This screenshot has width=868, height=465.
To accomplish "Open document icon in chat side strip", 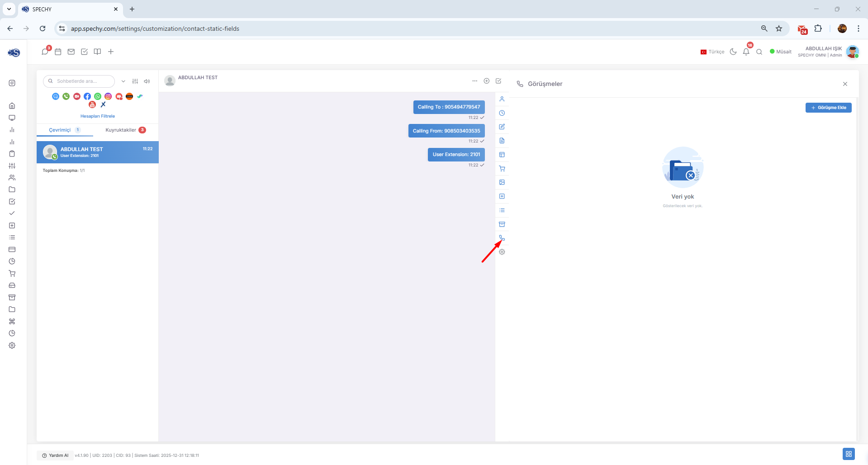I will click(x=502, y=141).
